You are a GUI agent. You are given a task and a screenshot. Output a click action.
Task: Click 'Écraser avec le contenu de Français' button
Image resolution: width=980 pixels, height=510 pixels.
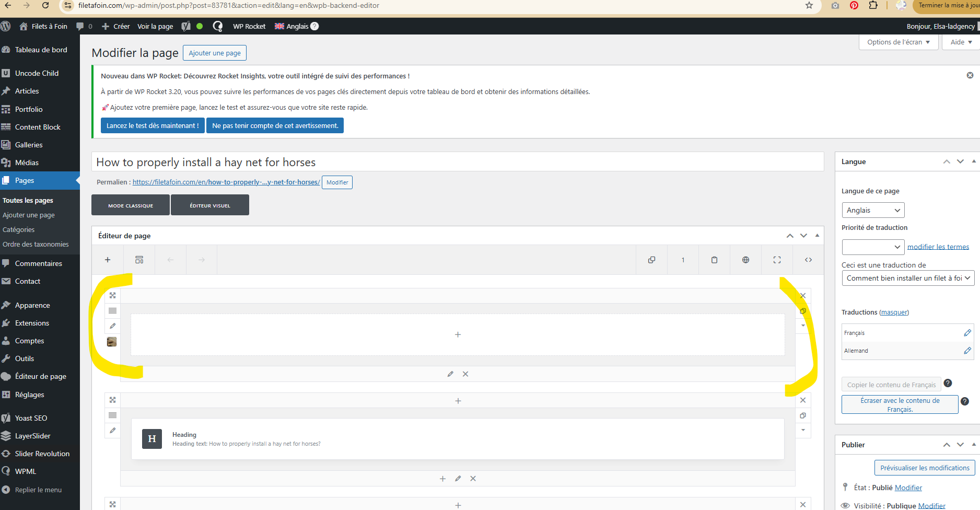[900, 404]
